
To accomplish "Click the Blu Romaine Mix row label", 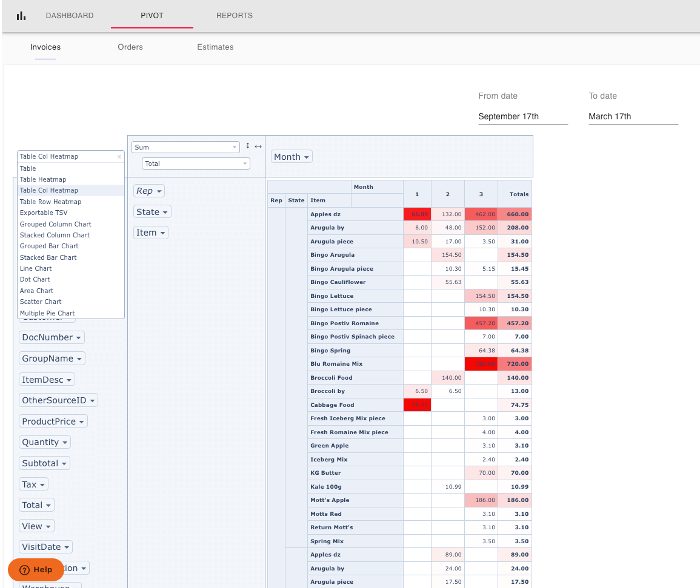I will tap(355, 364).
